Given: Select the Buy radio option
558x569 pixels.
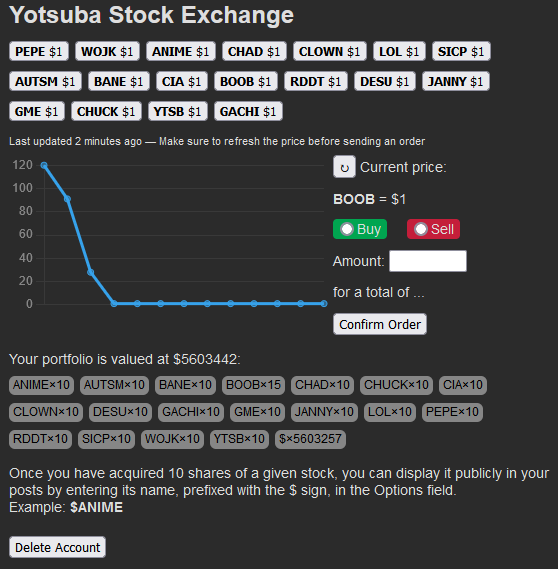Looking at the screenshot, I should (346, 229).
